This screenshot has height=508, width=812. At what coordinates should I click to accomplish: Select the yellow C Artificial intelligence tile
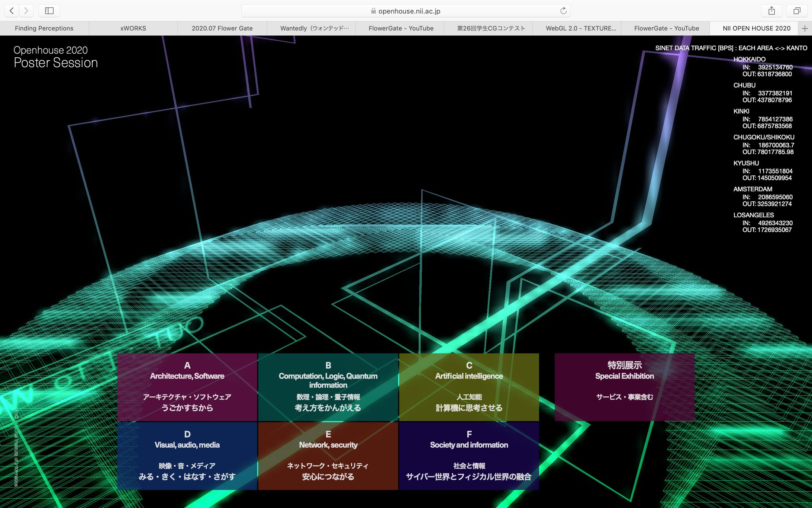[469, 387]
